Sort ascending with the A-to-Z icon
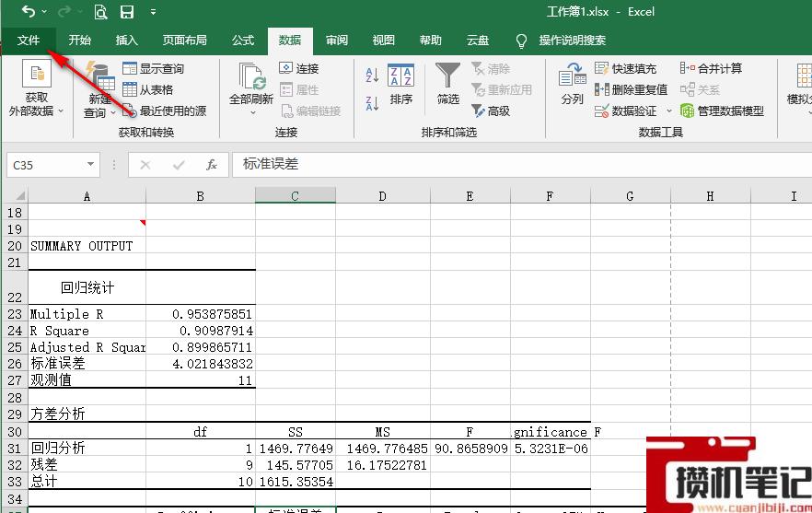The image size is (812, 513). 372,76
